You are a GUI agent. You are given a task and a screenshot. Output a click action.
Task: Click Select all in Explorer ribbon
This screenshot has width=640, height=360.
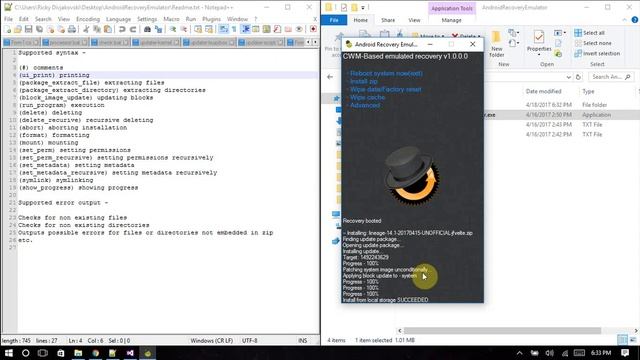coord(589,33)
